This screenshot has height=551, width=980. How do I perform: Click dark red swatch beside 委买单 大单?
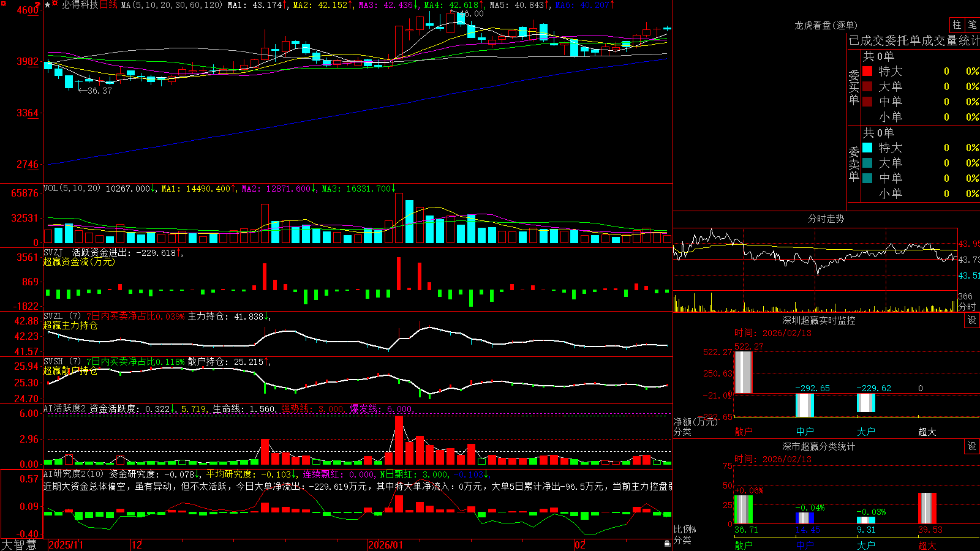[867, 86]
